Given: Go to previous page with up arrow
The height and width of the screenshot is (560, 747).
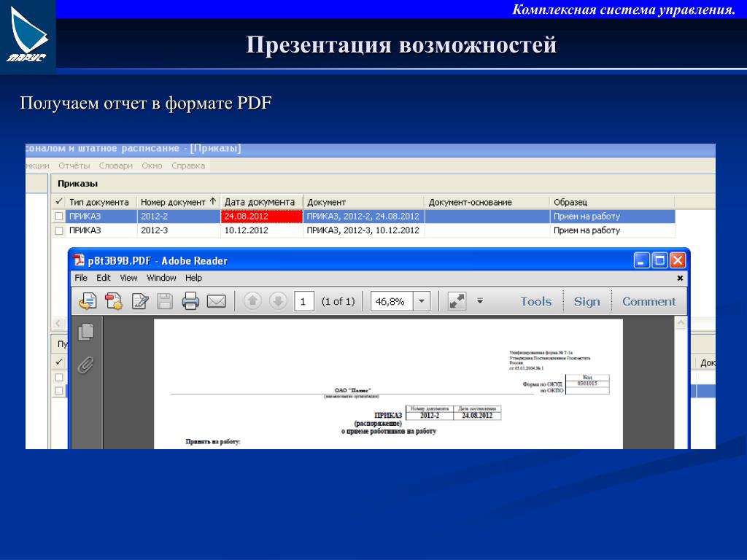Looking at the screenshot, I should (252, 301).
